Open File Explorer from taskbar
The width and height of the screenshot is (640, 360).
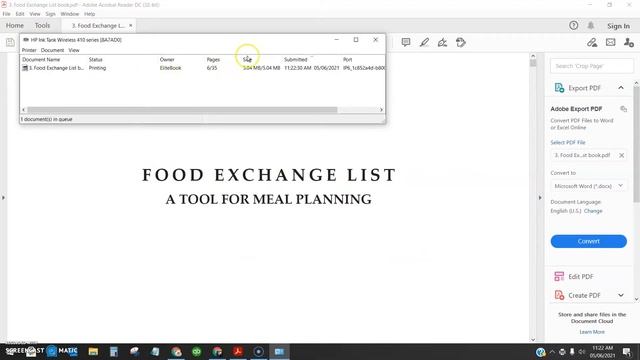point(93,351)
